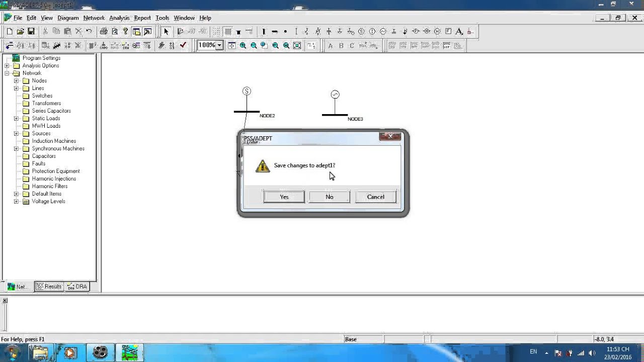This screenshot has width=644, height=362.
Task: Open DRA analysis toolbar icon
Action: tap(125, 45)
